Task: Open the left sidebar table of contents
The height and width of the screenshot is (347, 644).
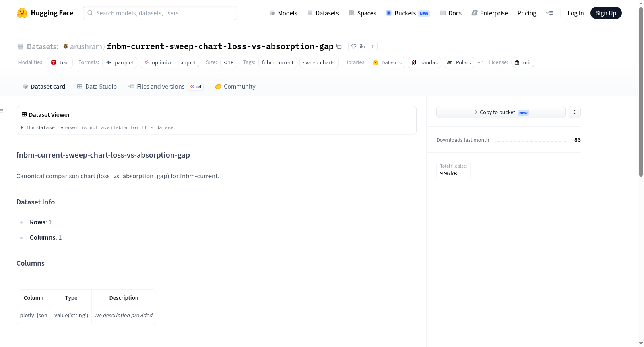Action: [x=2, y=111]
